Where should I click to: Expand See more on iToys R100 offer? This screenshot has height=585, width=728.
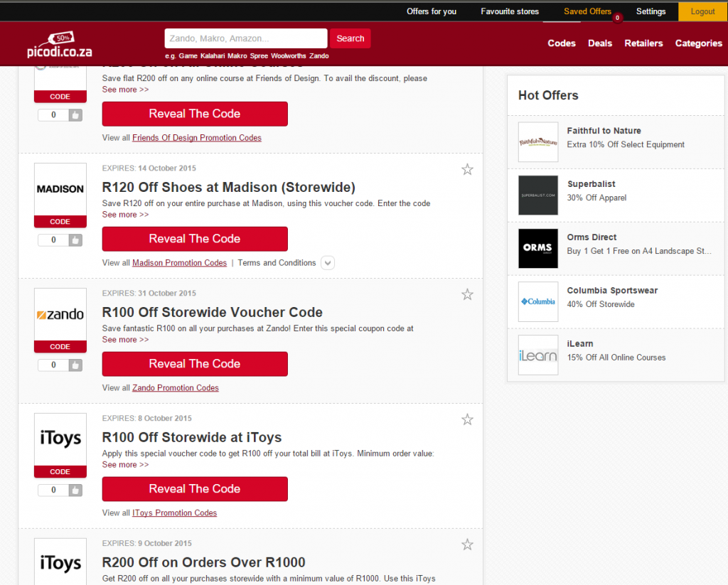point(125,465)
